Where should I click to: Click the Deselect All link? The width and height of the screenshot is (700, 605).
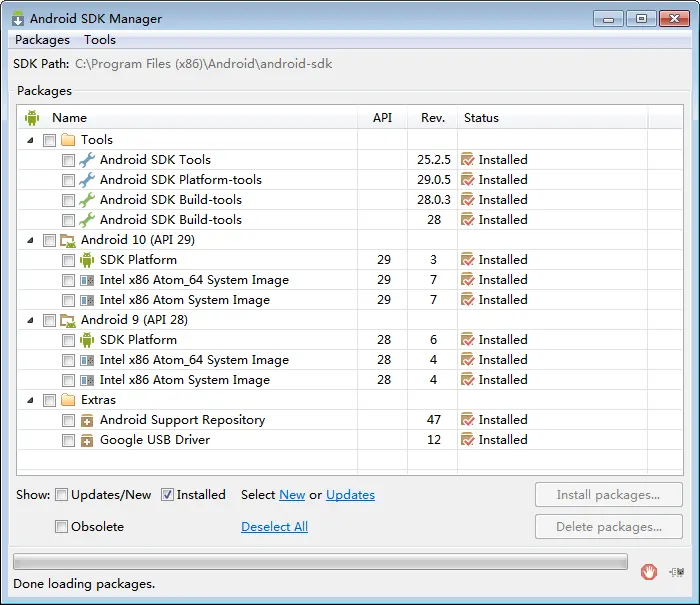coord(275,527)
